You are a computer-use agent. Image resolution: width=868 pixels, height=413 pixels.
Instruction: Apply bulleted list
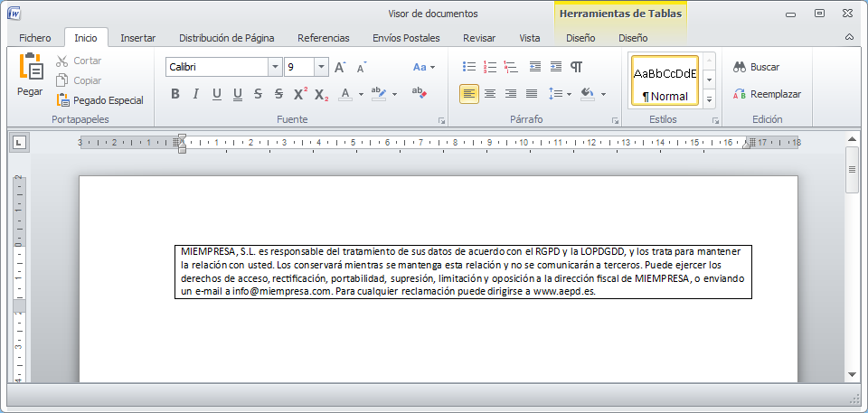point(469,67)
